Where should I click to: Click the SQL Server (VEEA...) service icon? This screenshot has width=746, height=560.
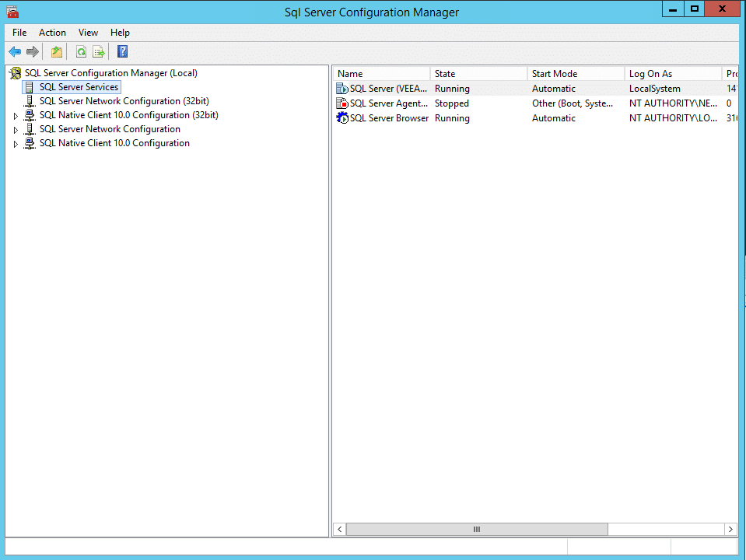[342, 89]
